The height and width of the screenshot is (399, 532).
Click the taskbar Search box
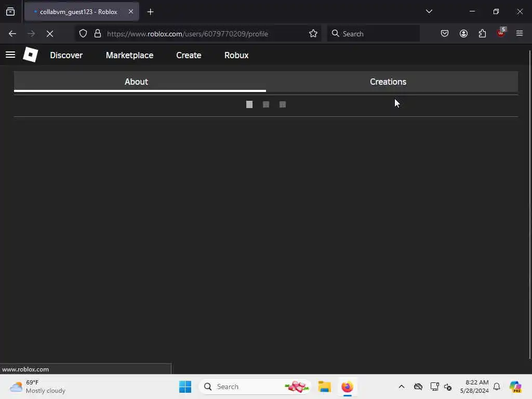click(255, 387)
